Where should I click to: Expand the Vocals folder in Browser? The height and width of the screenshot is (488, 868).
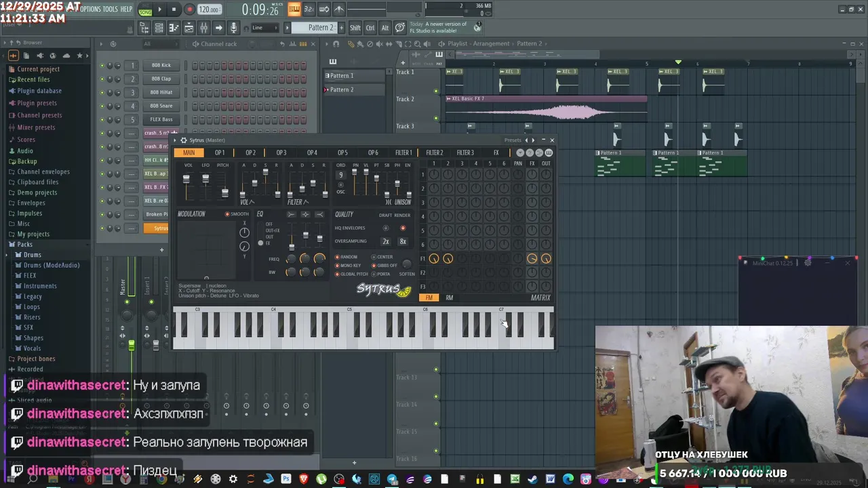tap(32, 348)
